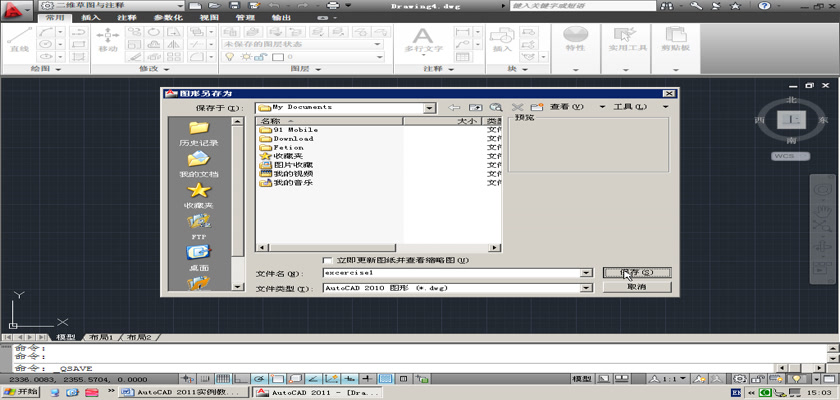This screenshot has height=400, width=840.
Task: Open Desktop (桌面) in places sidebar
Action: pyautogui.click(x=199, y=258)
